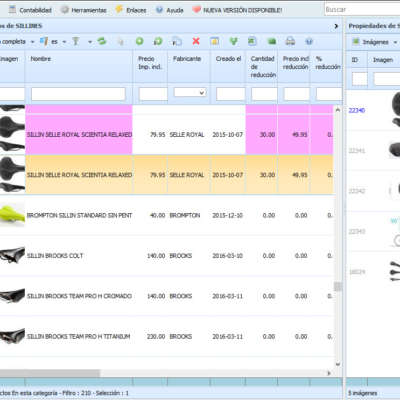Image resolution: width=400 pixels, height=400 pixels.
Task: Select the orange SELLE ROYAL SCIENTIA RELAXED row
Action: tap(167, 175)
